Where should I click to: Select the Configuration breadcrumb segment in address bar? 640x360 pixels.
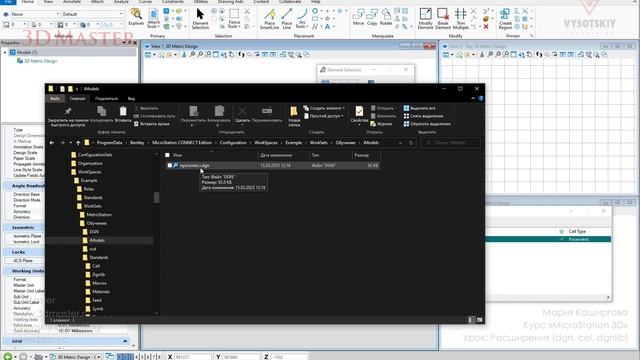click(233, 143)
